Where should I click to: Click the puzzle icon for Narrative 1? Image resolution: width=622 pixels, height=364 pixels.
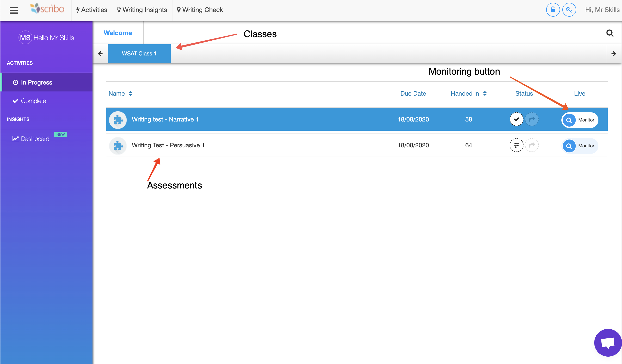tap(118, 120)
